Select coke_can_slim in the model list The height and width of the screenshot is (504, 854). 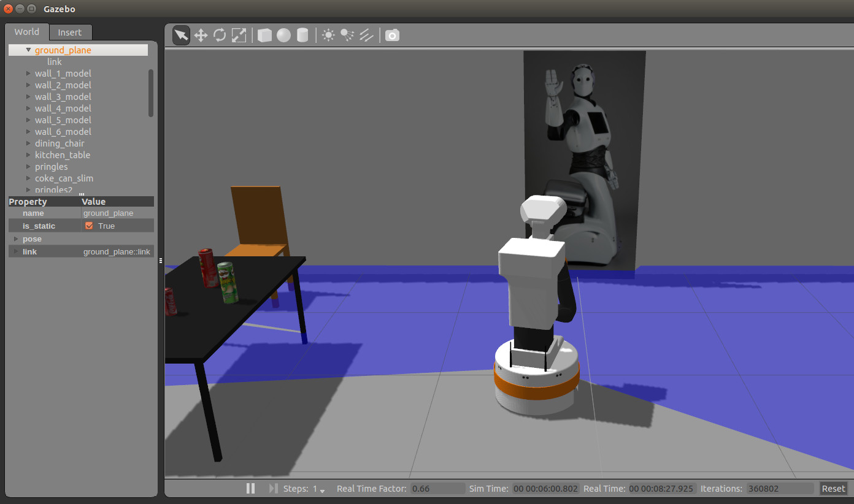pos(64,178)
